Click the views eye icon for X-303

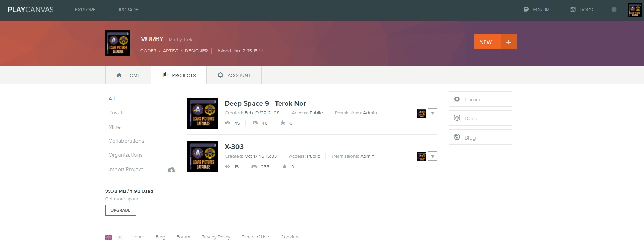228,167
